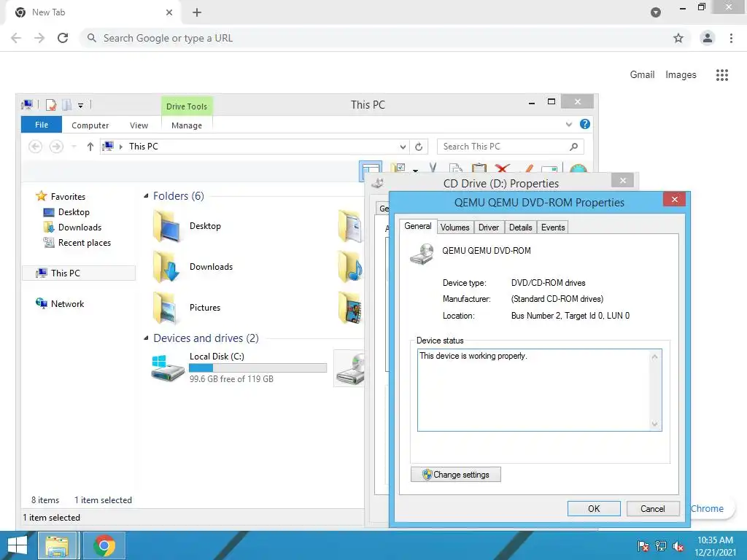The height and width of the screenshot is (560, 747).
Task: Click the Search This PC box
Action: click(x=510, y=147)
